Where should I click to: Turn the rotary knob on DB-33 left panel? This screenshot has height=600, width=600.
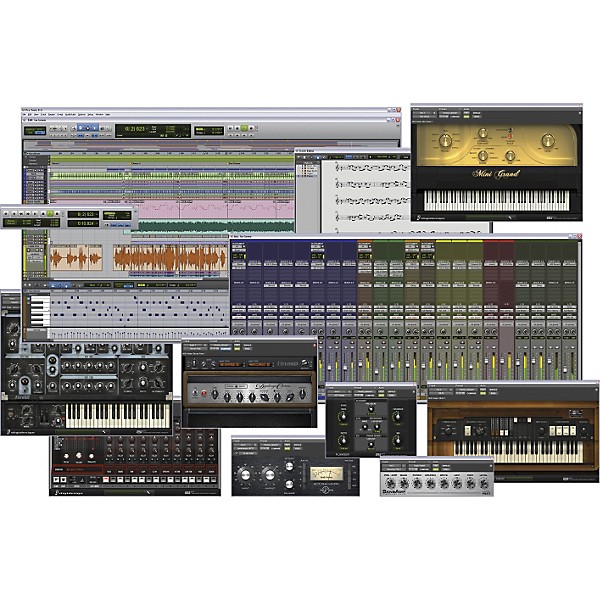[x=448, y=431]
